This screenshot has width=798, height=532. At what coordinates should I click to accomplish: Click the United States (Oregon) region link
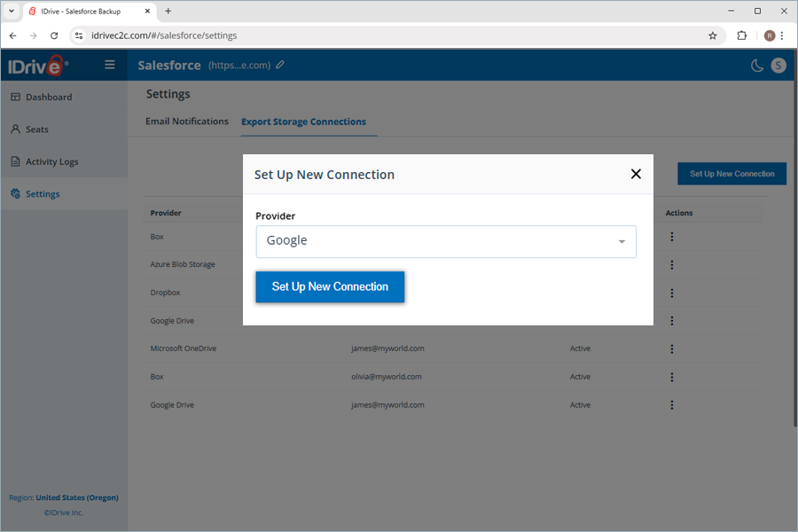76,497
